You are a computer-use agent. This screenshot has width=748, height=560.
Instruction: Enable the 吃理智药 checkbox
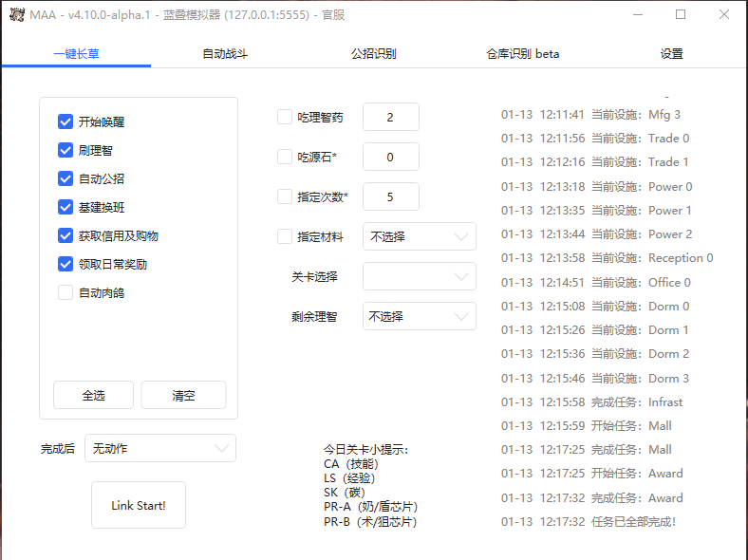[x=285, y=117]
